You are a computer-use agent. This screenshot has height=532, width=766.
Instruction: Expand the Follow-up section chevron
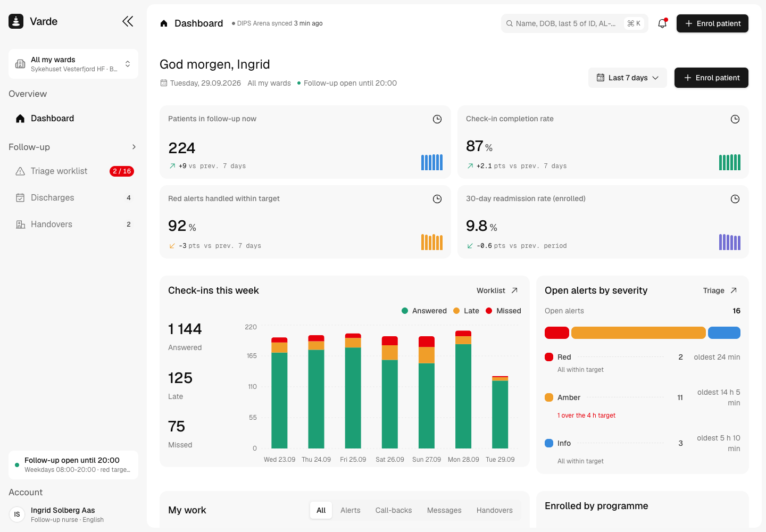pyautogui.click(x=134, y=147)
